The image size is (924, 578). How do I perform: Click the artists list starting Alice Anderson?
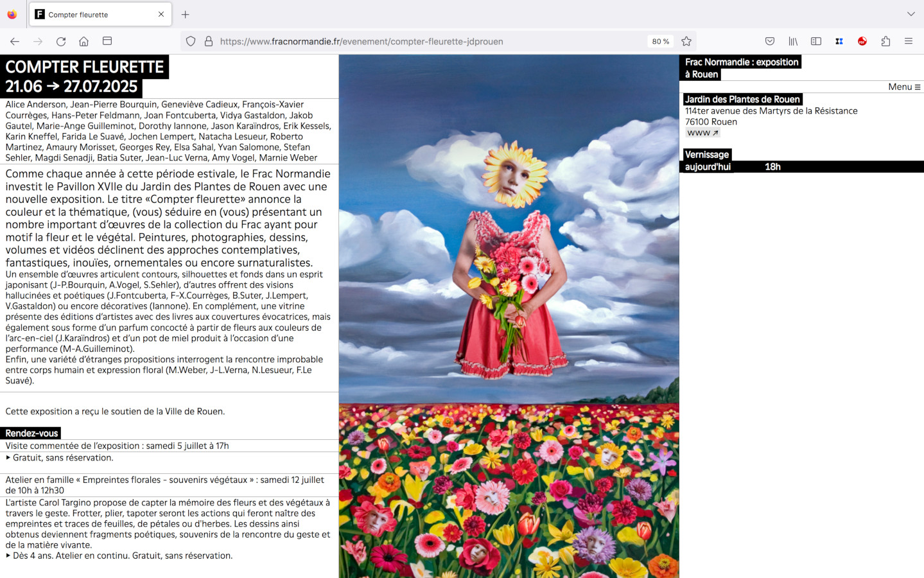point(168,131)
